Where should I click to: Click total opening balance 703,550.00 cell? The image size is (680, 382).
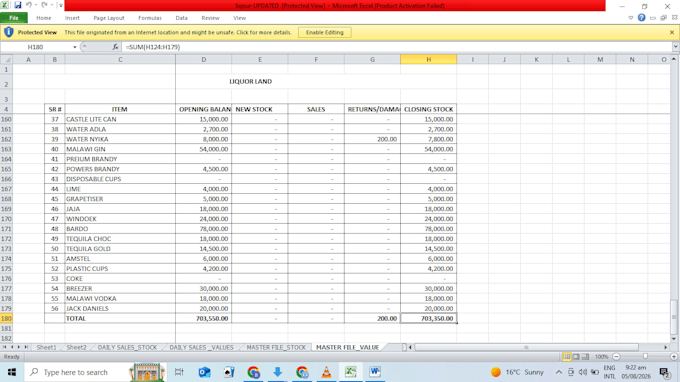pyautogui.click(x=203, y=319)
